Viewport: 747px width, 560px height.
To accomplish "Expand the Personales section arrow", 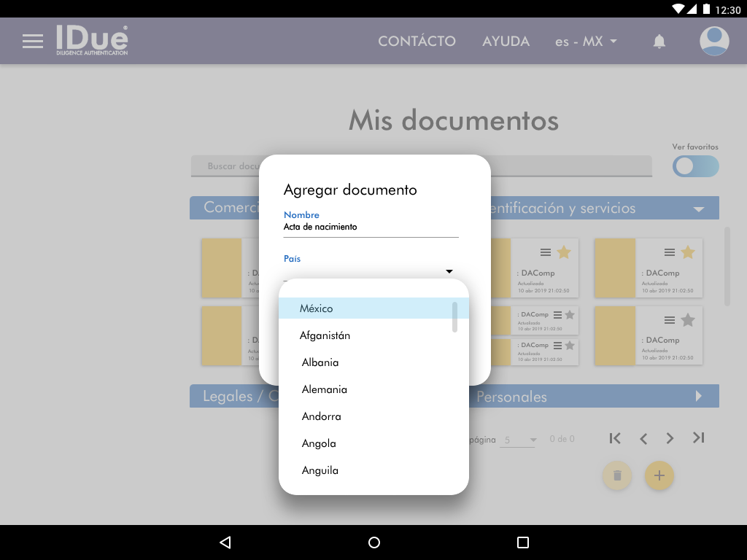I will (x=698, y=397).
